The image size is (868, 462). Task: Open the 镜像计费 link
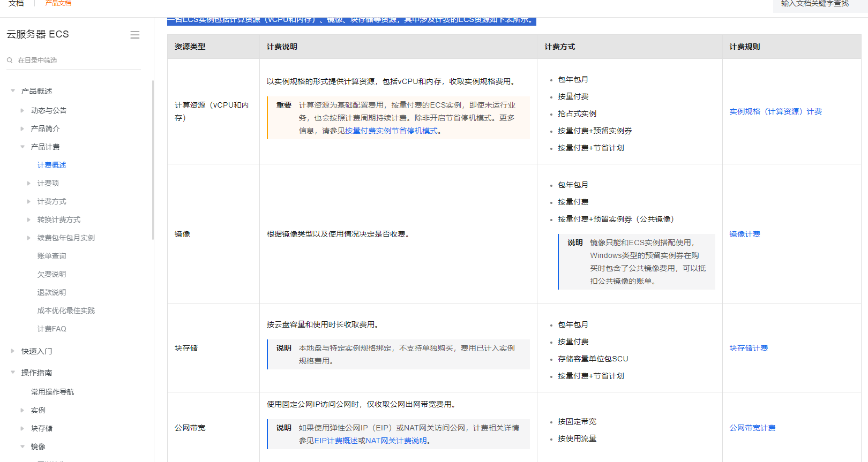[x=745, y=234]
